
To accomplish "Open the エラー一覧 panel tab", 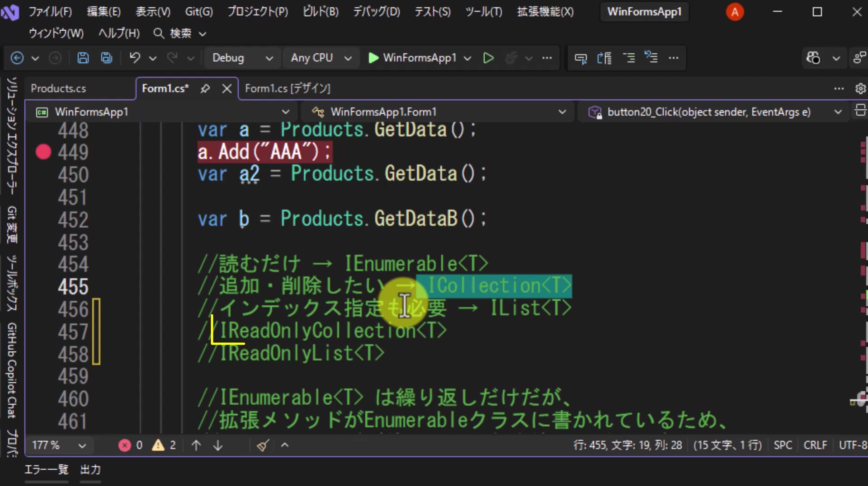I will [46, 470].
